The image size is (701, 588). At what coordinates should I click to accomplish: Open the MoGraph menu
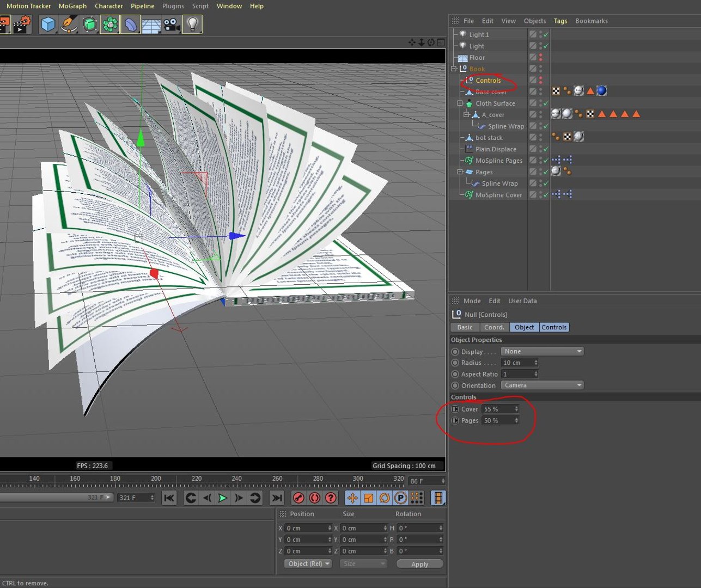[72, 6]
